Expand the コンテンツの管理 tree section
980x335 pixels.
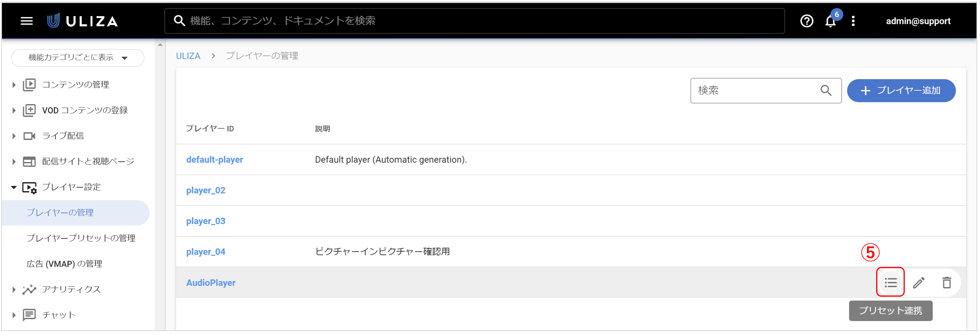[14, 85]
